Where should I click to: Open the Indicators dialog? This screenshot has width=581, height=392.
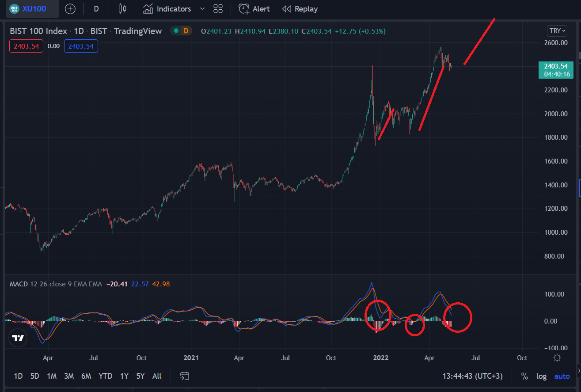[167, 9]
